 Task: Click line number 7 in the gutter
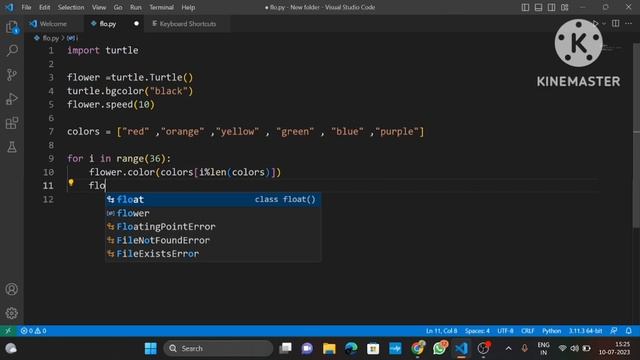(x=51, y=132)
